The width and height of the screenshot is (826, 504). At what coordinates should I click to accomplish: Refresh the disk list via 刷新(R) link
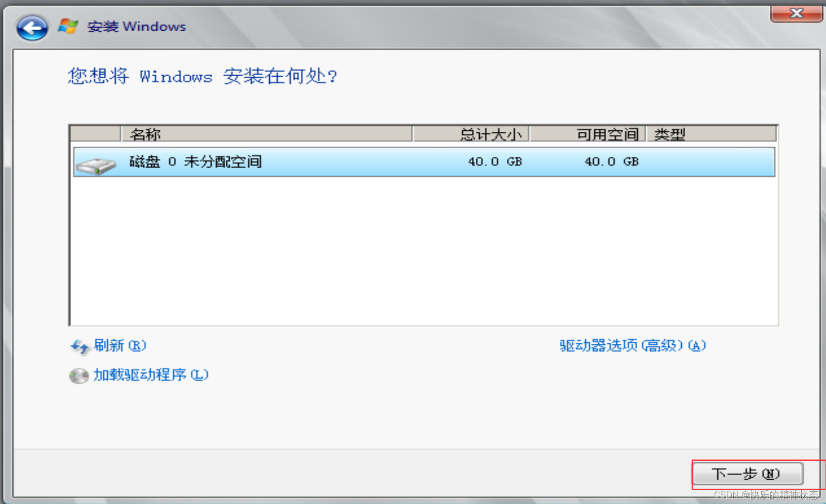pyautogui.click(x=120, y=345)
